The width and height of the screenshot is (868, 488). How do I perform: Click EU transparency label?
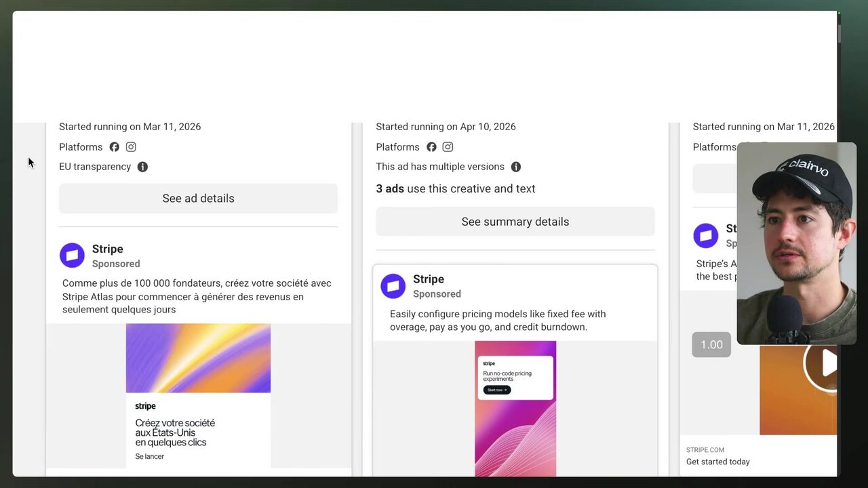tap(95, 167)
